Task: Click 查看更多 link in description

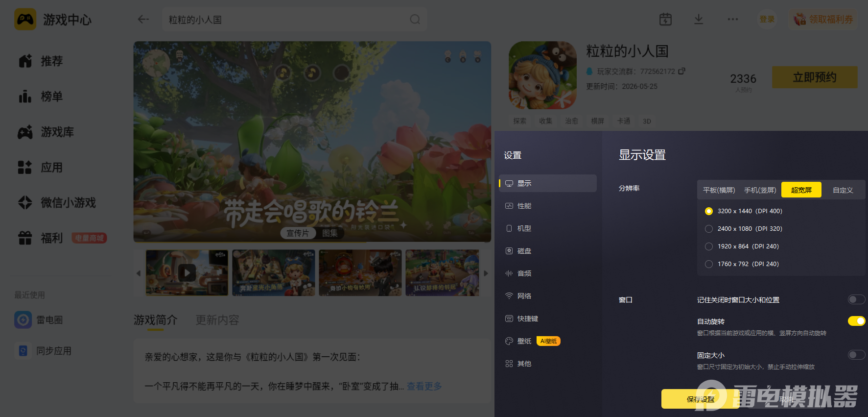Action: coord(424,386)
